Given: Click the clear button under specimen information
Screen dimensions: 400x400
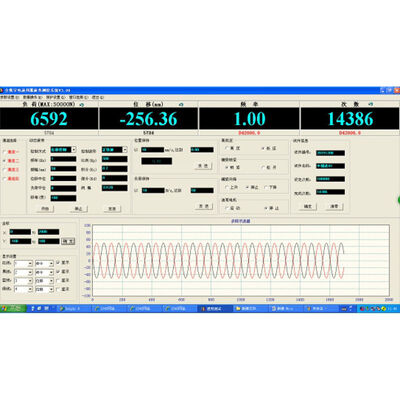Looking at the screenshot, I should coord(334,207).
